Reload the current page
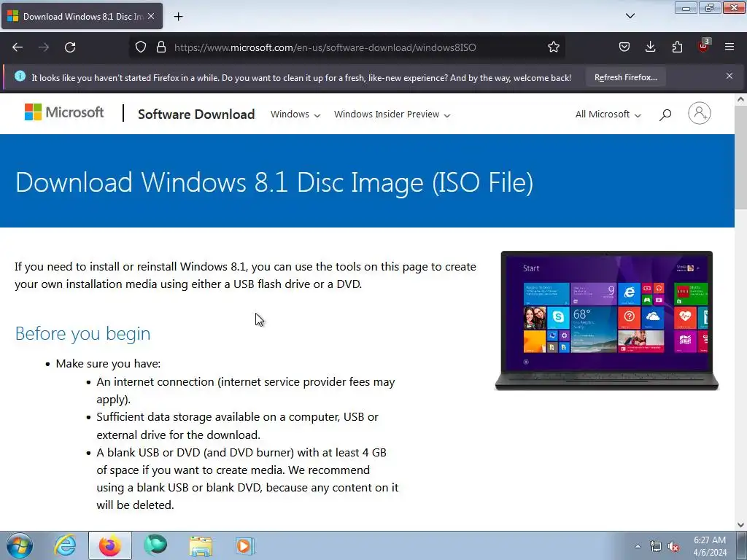747x560 pixels. pyautogui.click(x=70, y=47)
